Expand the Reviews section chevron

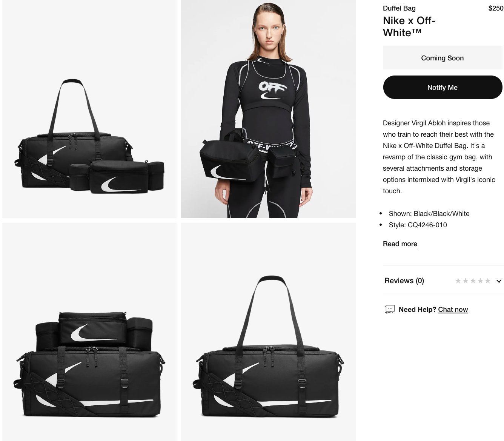click(x=499, y=281)
